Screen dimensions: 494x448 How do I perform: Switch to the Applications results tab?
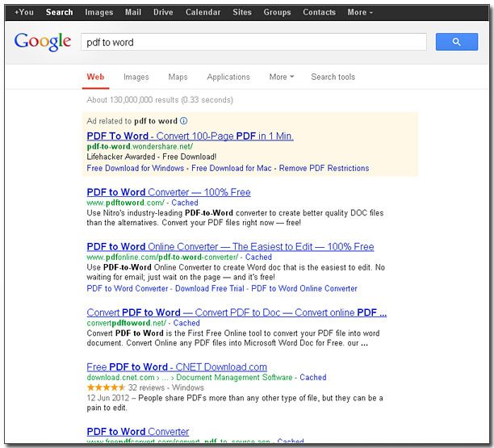[x=228, y=77]
